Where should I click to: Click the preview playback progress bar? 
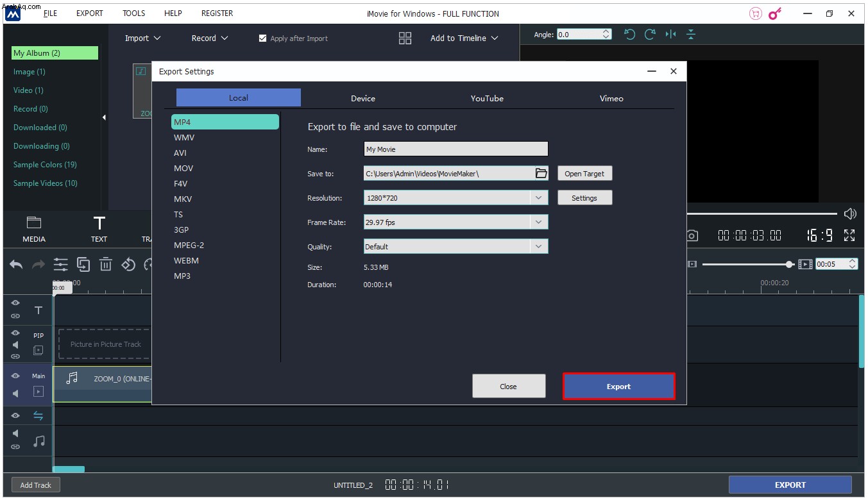click(762, 213)
